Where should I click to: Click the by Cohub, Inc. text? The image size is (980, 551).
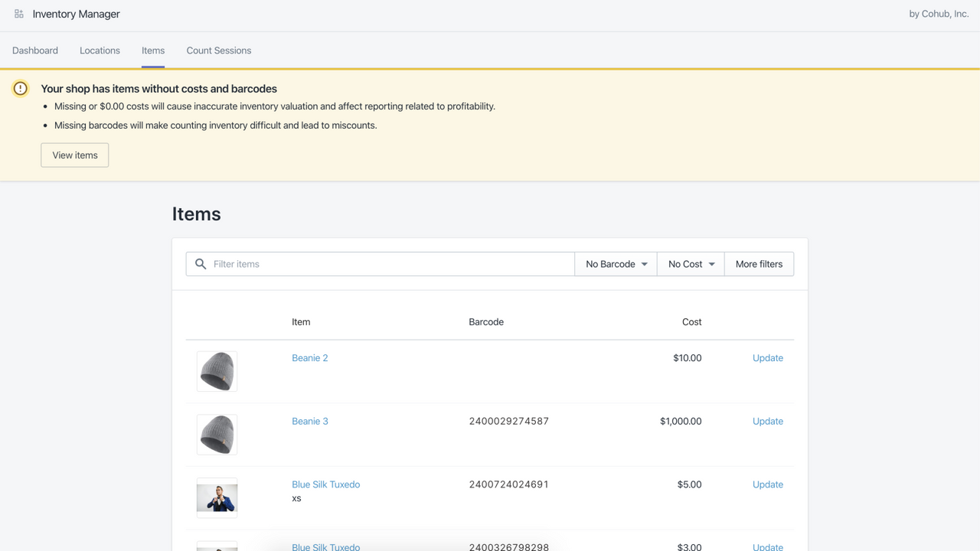pyautogui.click(x=939, y=14)
